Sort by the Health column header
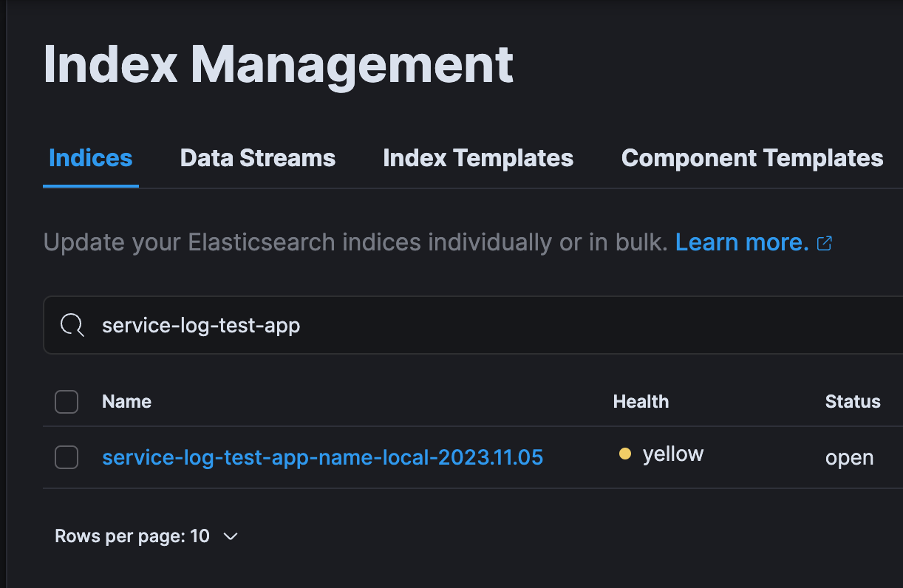903x588 pixels. pyautogui.click(x=641, y=402)
